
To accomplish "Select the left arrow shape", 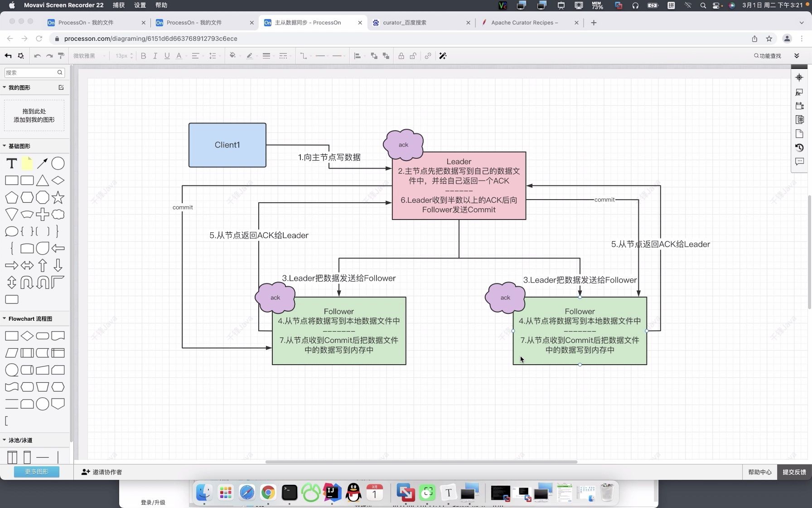I will tap(58, 248).
